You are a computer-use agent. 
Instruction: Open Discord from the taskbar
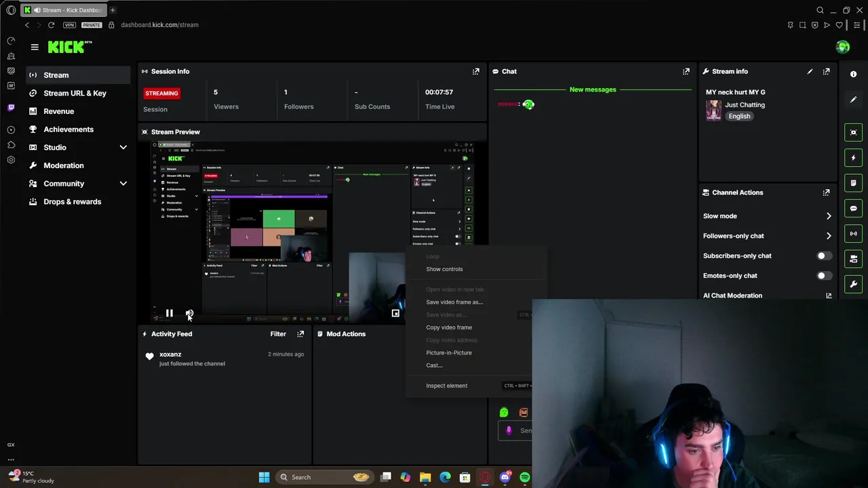(x=505, y=477)
